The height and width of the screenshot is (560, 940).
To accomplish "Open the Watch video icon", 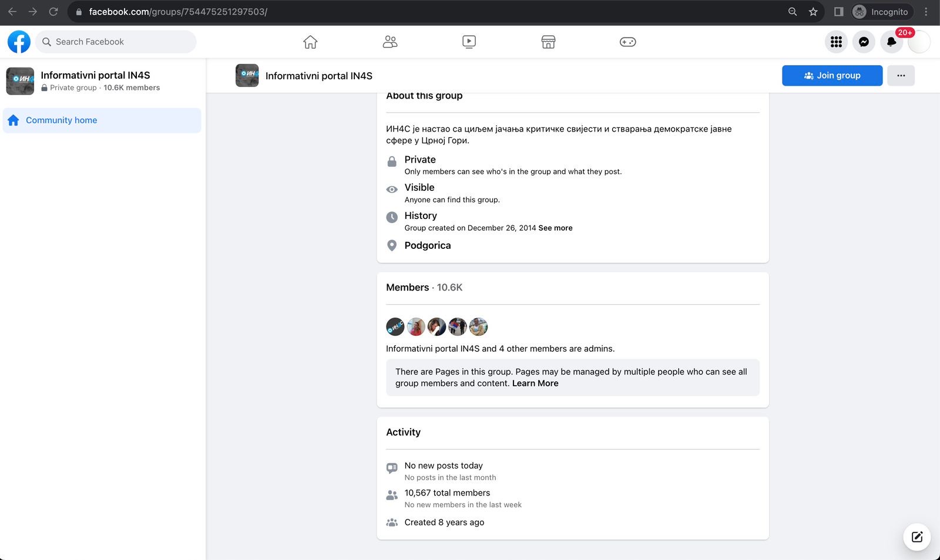I will 469,42.
